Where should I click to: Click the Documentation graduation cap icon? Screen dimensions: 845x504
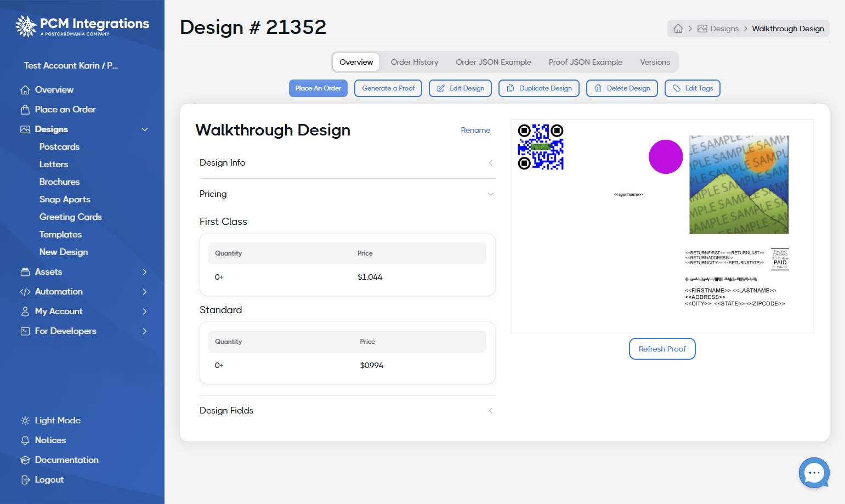click(25, 460)
